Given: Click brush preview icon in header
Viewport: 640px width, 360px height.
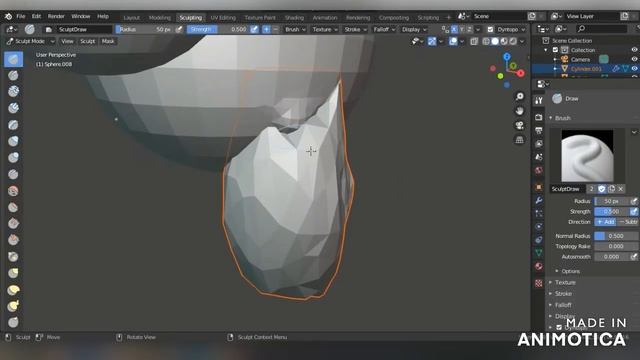Looking at the screenshot, I should pos(29,29).
